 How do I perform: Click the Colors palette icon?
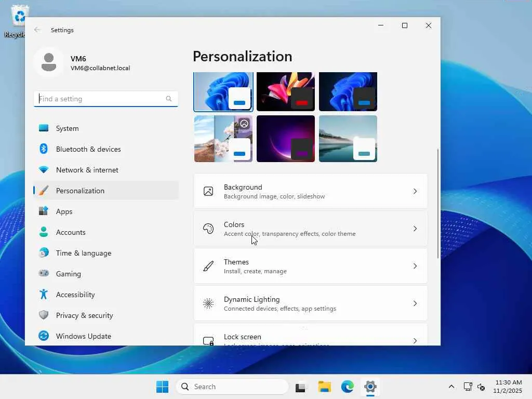tap(208, 229)
